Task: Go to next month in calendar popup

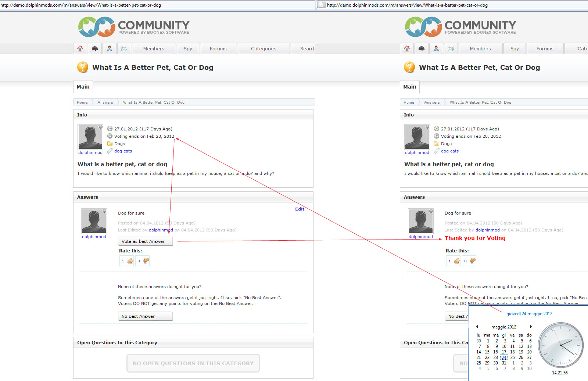Action: click(531, 327)
